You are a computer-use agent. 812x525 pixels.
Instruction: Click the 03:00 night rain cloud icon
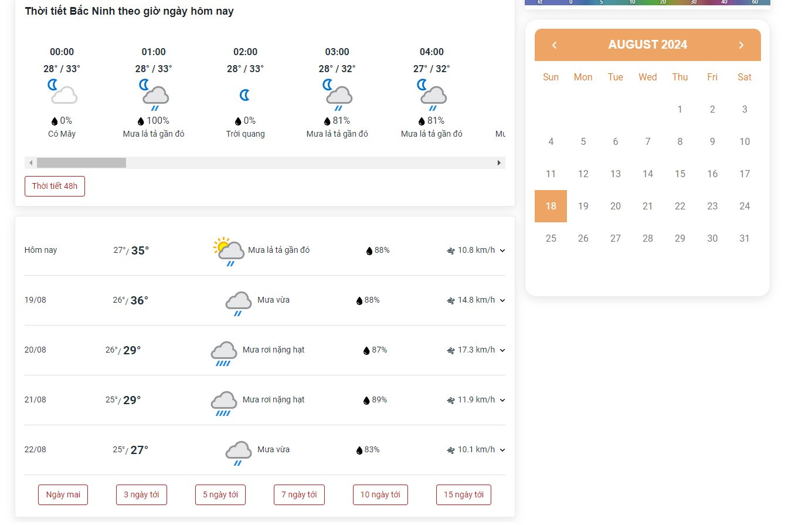tap(337, 94)
